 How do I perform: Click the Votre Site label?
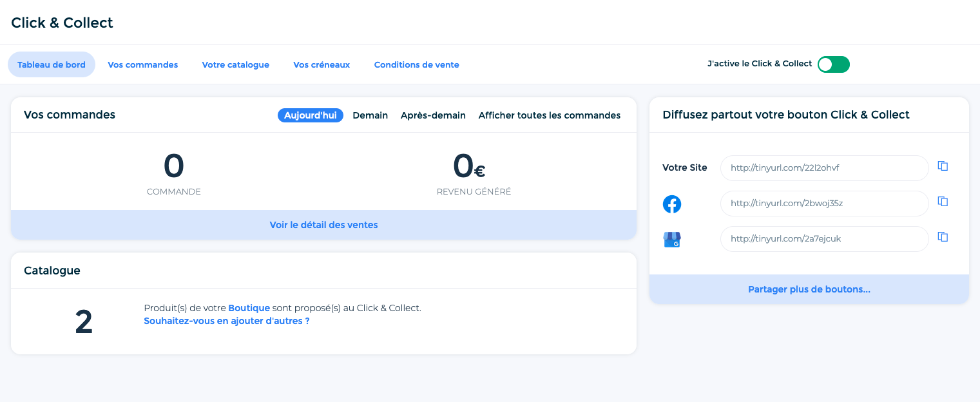pos(685,167)
